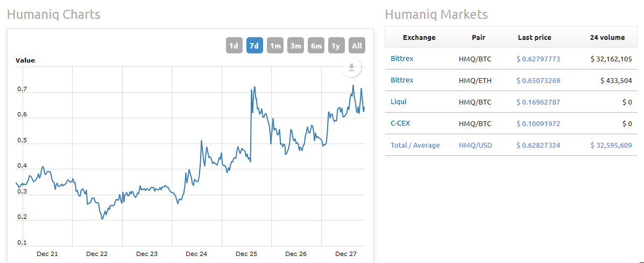The width and height of the screenshot is (644, 263).
Task: Show the 3m chart range
Action: [x=295, y=46]
